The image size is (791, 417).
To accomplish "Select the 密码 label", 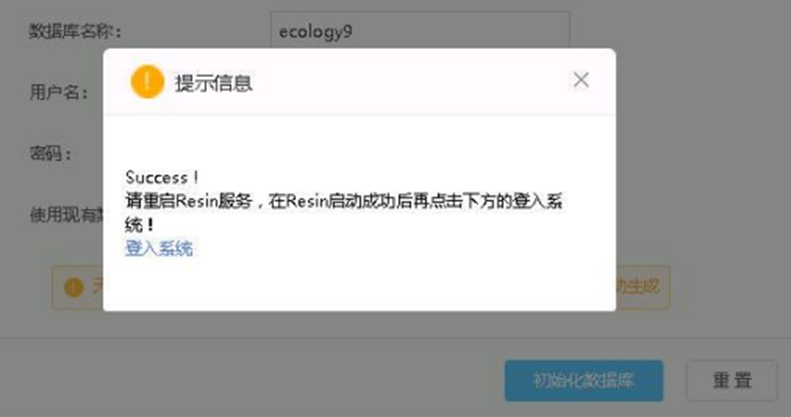I will coord(51,153).
